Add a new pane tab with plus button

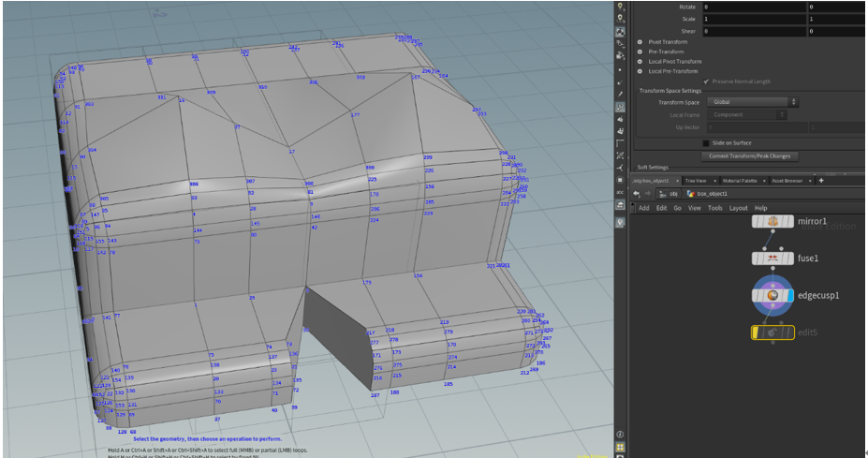[821, 180]
